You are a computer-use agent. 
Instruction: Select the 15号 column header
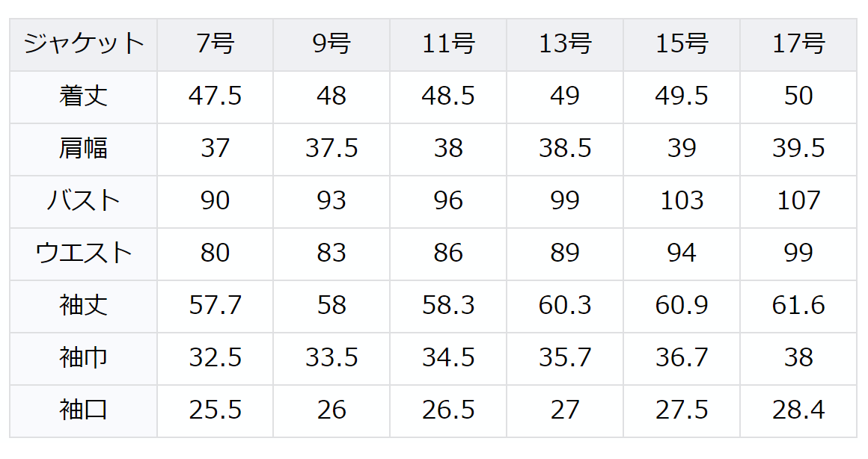(682, 44)
